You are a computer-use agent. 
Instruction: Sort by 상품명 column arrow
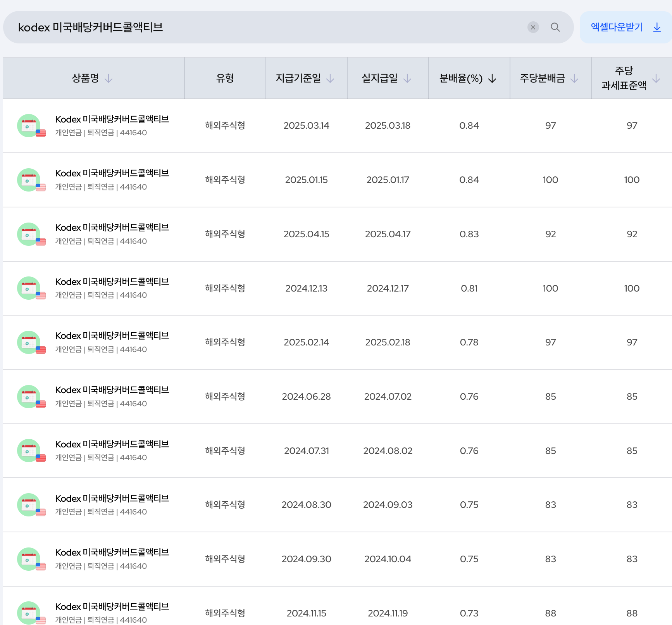[x=109, y=79]
